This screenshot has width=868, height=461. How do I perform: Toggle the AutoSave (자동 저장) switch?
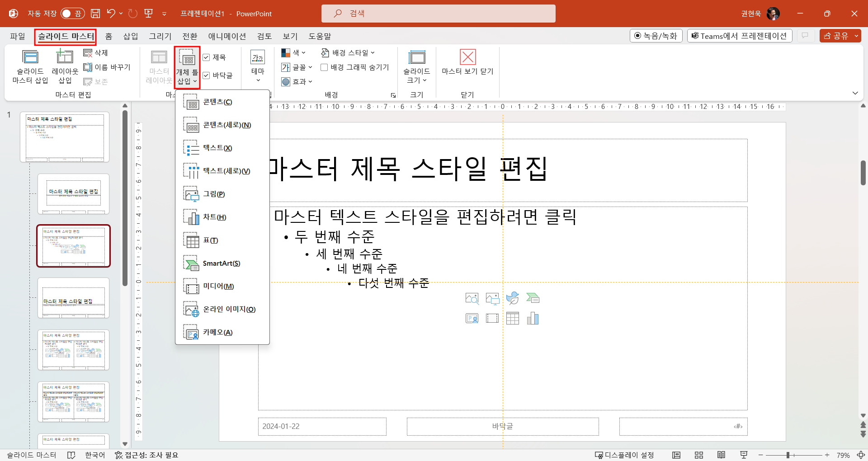[72, 14]
